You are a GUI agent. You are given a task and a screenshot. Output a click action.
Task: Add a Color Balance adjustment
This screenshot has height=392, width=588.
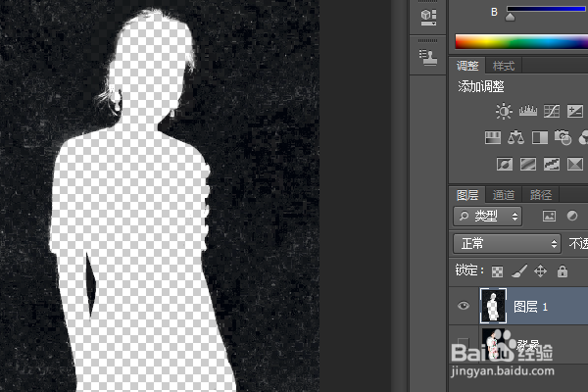tap(516, 137)
